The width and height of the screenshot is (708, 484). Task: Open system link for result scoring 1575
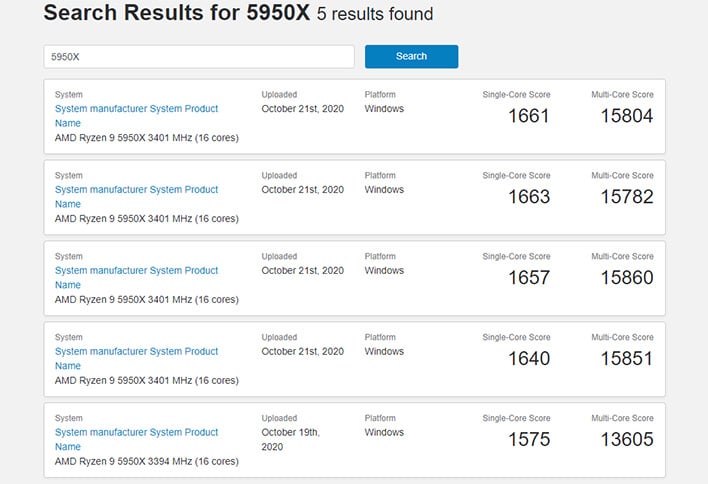pyautogui.click(x=136, y=439)
